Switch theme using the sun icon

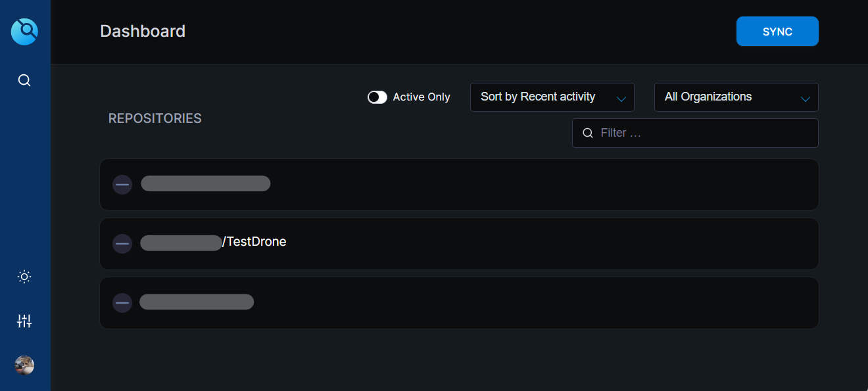(x=24, y=277)
